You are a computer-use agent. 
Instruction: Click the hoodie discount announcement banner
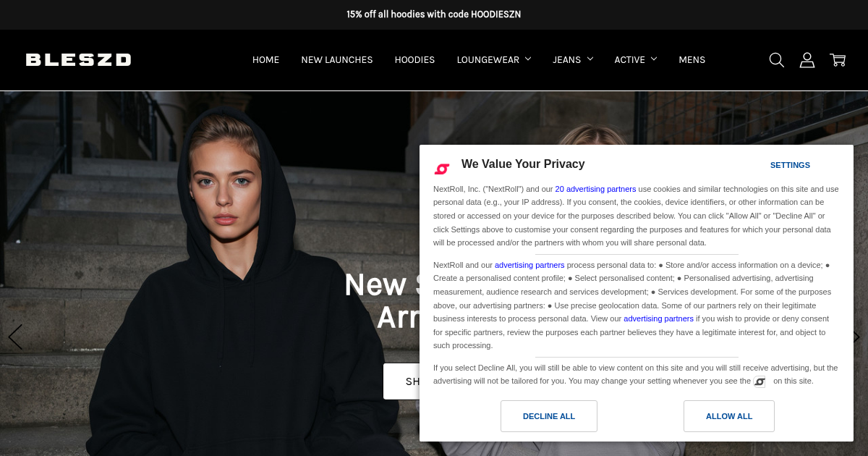tap(434, 14)
